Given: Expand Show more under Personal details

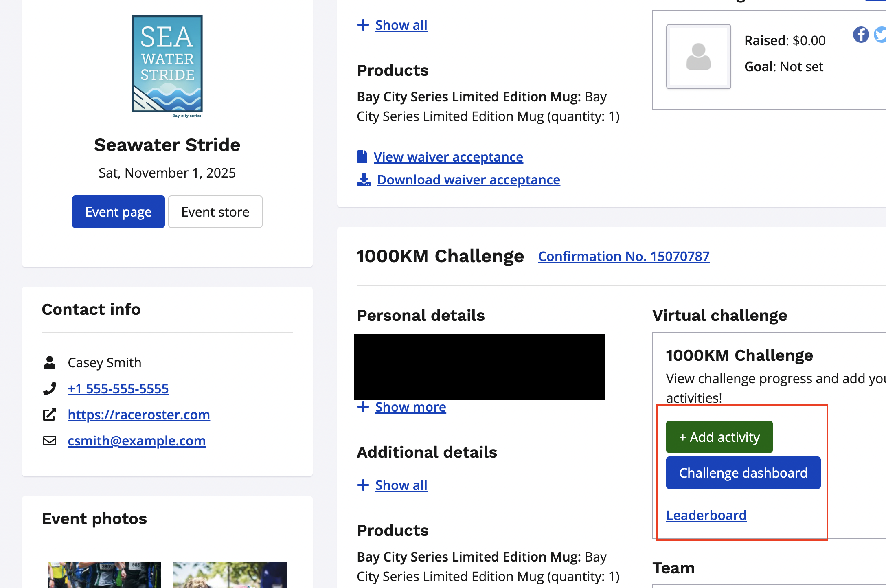Looking at the screenshot, I should click(410, 407).
